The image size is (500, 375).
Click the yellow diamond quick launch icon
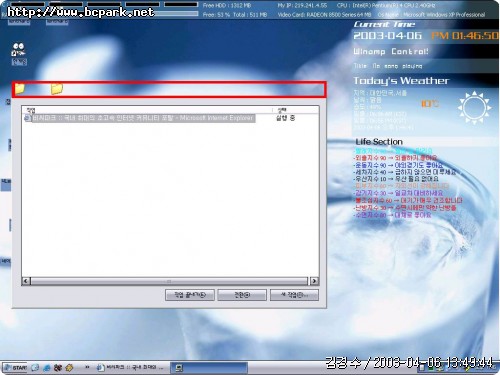click(x=69, y=368)
